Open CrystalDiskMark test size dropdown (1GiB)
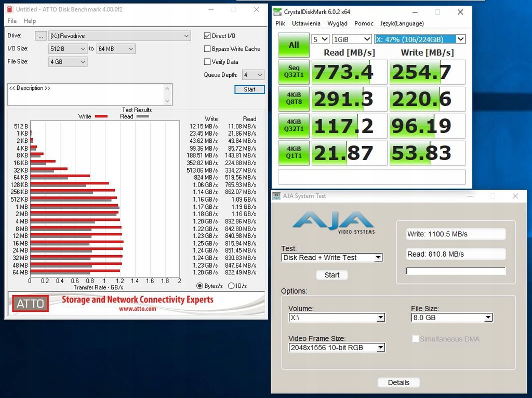The image size is (532, 398). [x=352, y=39]
